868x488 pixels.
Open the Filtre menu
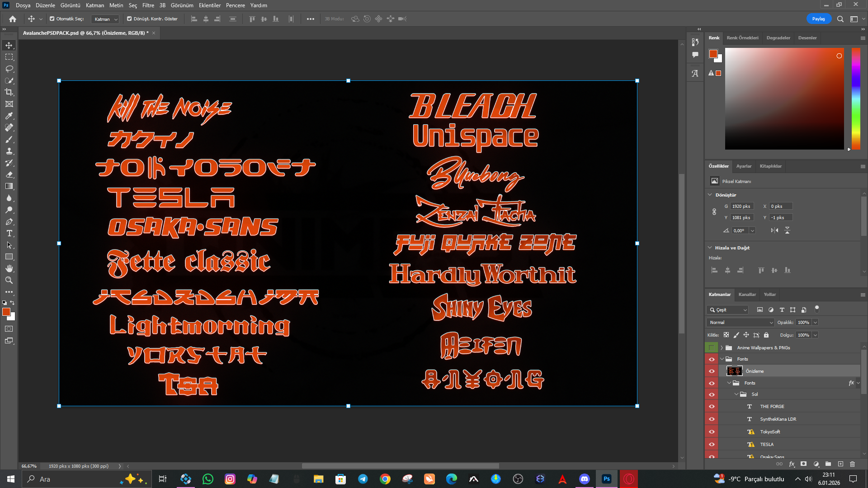pos(148,5)
